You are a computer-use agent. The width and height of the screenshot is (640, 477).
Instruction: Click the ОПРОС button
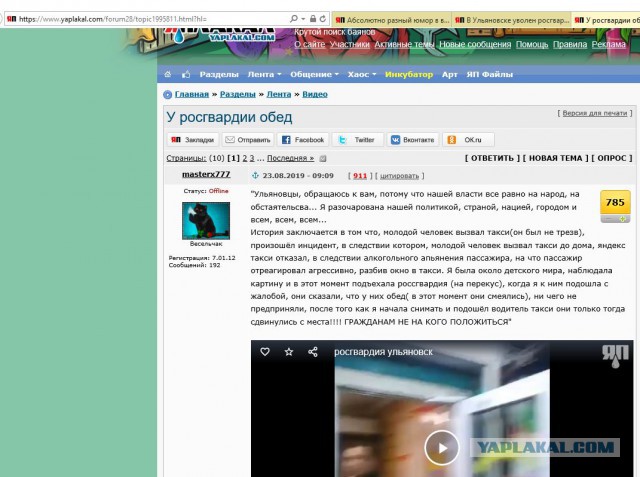(x=611, y=158)
